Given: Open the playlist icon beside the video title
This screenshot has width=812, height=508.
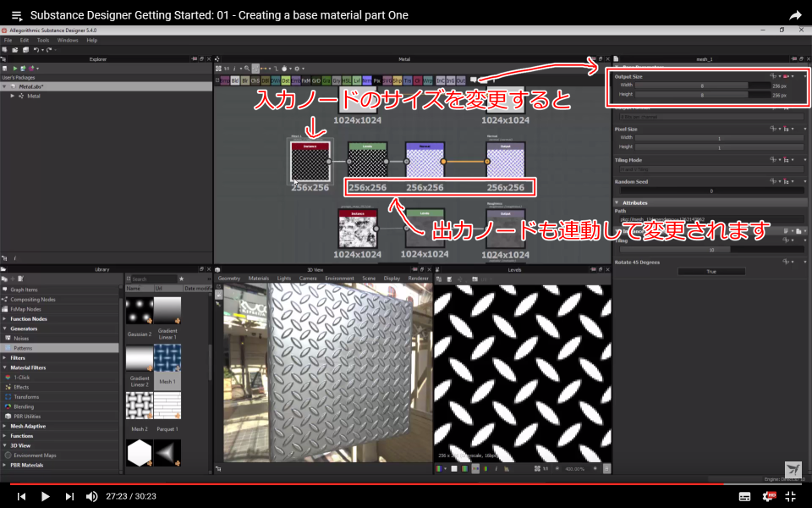Looking at the screenshot, I should (17, 15).
